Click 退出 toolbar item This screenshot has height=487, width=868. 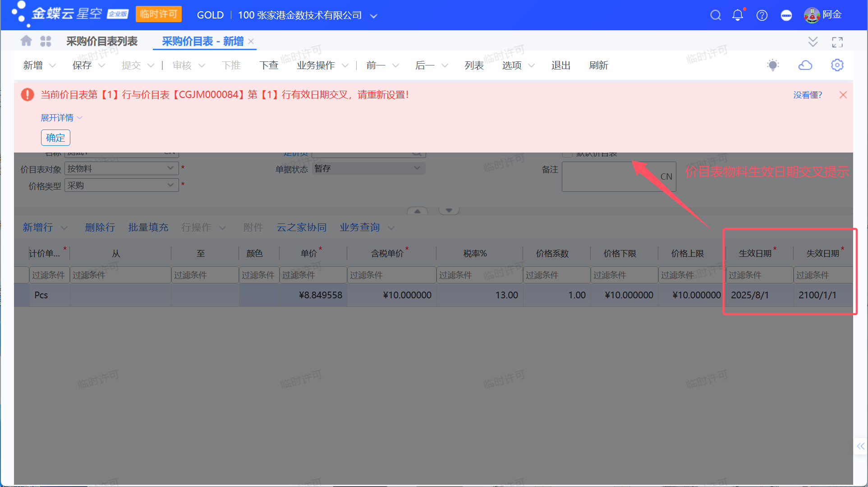(x=561, y=65)
